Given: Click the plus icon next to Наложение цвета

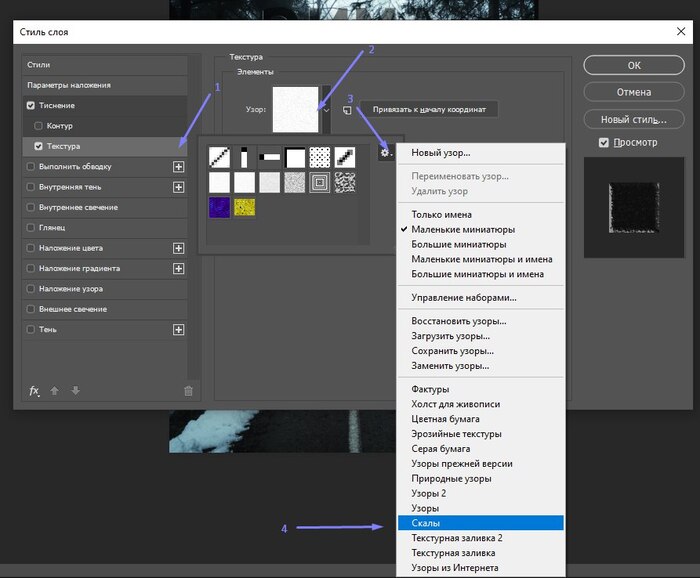Looking at the screenshot, I should tap(179, 248).
